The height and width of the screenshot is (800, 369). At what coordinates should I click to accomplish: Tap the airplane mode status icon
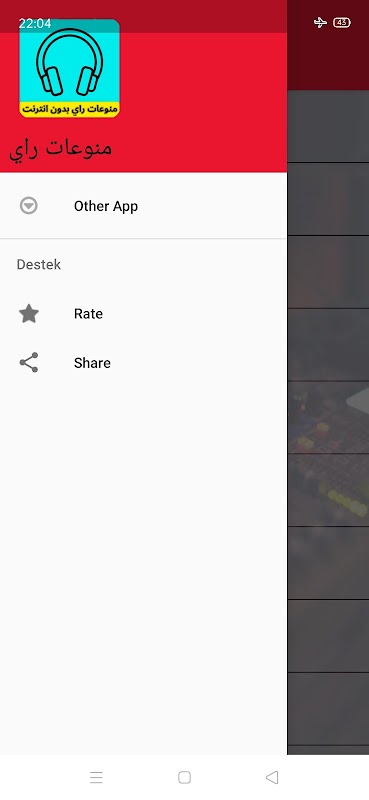[x=320, y=22]
